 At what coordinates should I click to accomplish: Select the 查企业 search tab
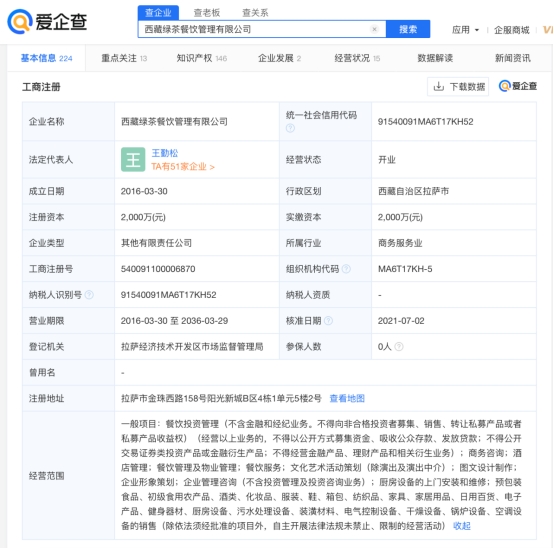pos(158,13)
